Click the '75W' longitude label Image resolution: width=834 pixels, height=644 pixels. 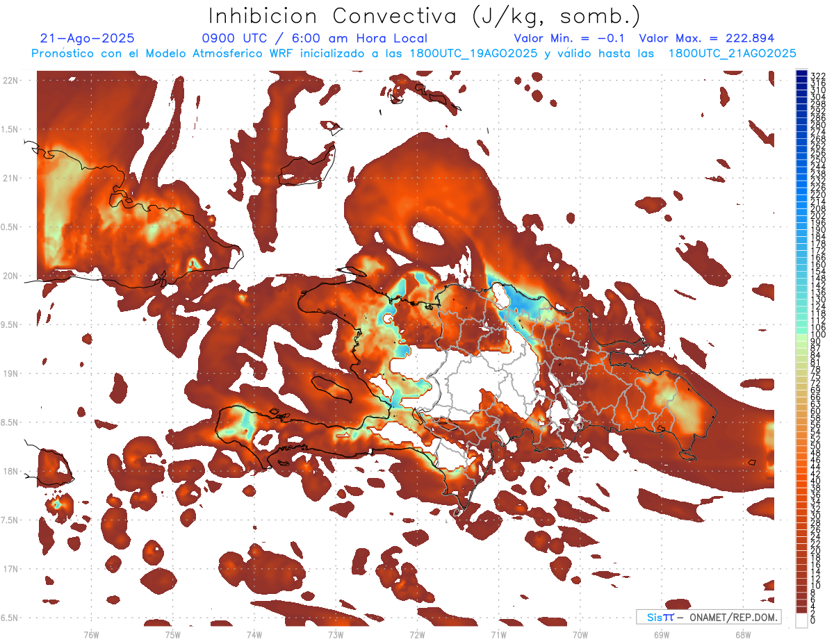point(172,634)
